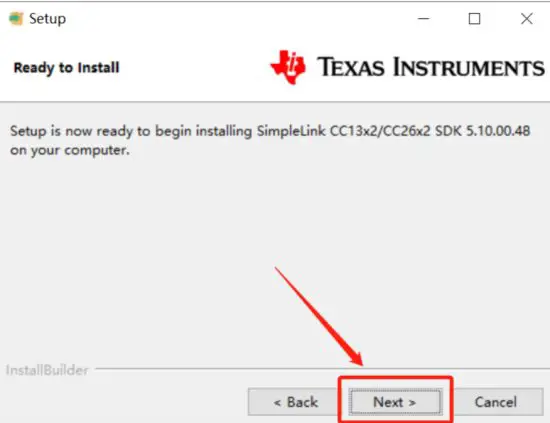Click the word 'INSTRUMENTS' in the wordmark
Image resolution: width=550 pixels, height=423 pixels.
[x=469, y=67]
